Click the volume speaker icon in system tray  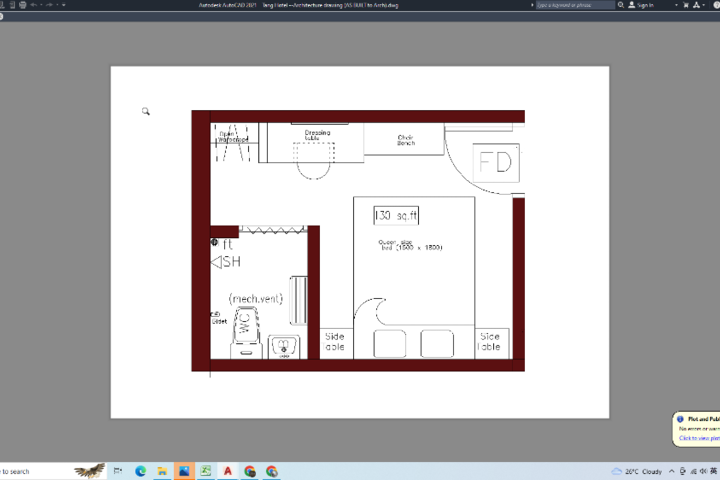coord(703,471)
